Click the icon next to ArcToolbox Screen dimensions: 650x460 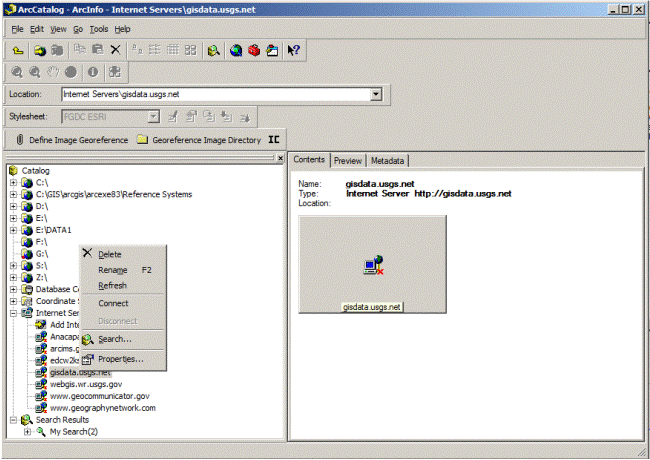272,51
